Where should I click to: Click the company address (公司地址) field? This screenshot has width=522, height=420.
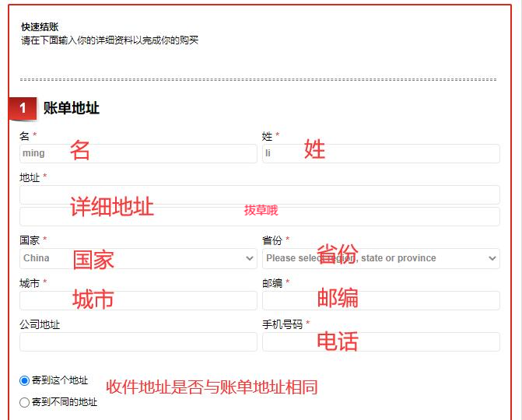pyautogui.click(x=138, y=341)
